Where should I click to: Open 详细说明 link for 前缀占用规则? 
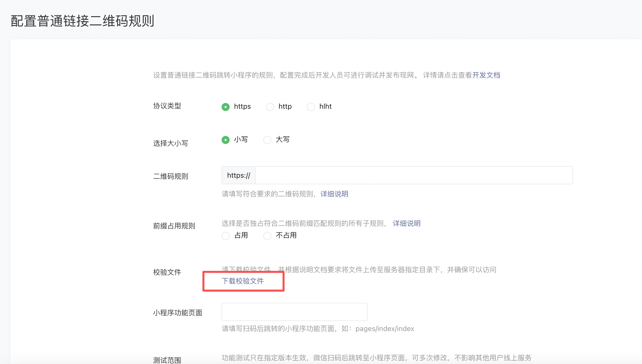point(406,223)
